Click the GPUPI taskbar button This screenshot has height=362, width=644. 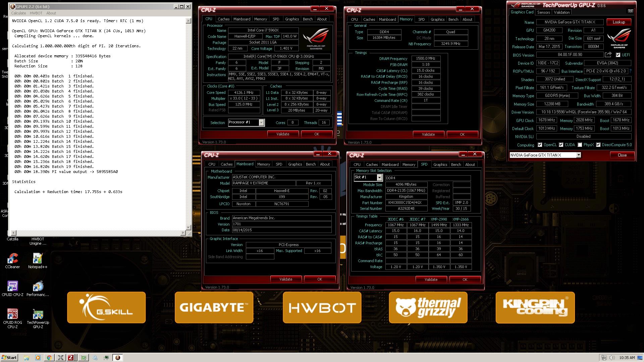click(117, 358)
